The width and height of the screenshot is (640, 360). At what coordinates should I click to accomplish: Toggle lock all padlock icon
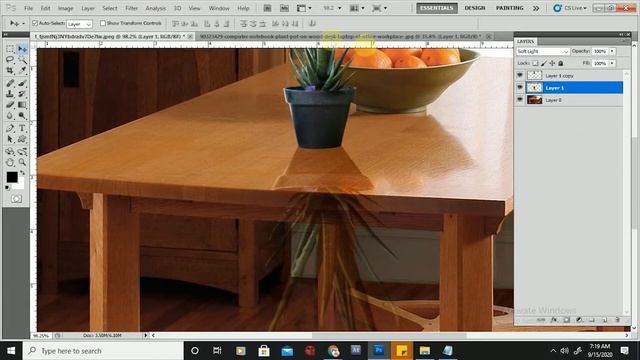pyautogui.click(x=561, y=63)
